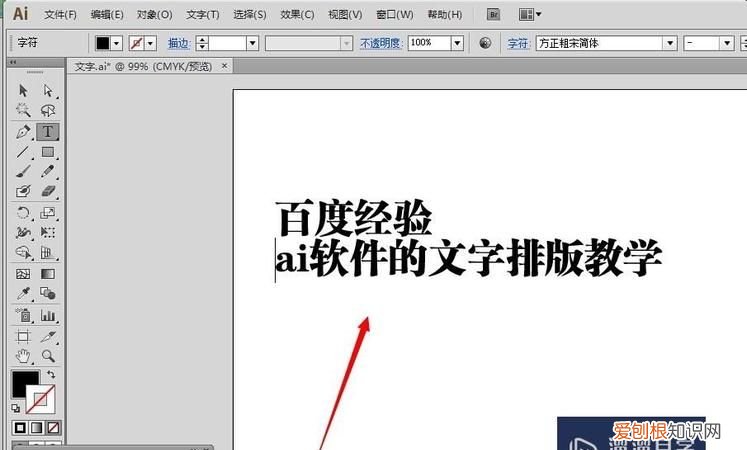Open the 对象(O) menu
This screenshot has height=450, width=747.
tap(154, 15)
